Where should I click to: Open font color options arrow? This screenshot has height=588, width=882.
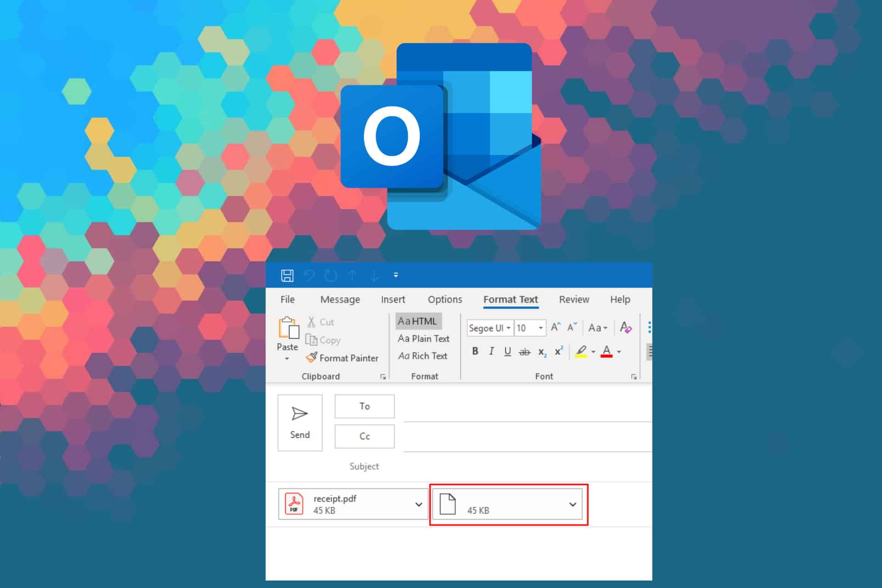tap(619, 352)
